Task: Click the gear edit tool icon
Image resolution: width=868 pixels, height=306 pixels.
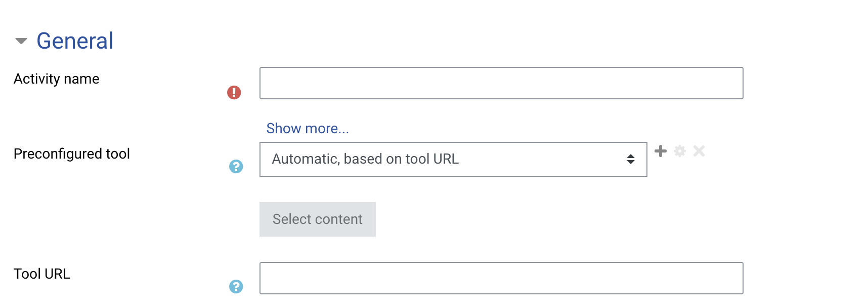Action: point(680,151)
